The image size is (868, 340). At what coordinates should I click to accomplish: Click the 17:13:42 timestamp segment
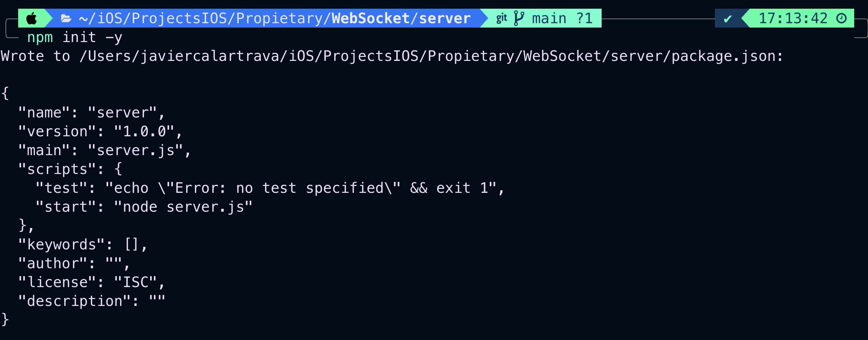click(x=793, y=18)
